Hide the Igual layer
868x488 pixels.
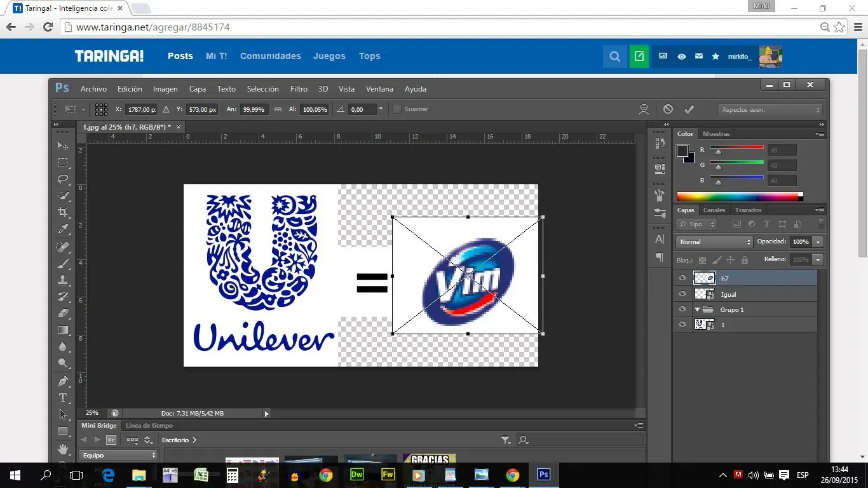(x=682, y=294)
